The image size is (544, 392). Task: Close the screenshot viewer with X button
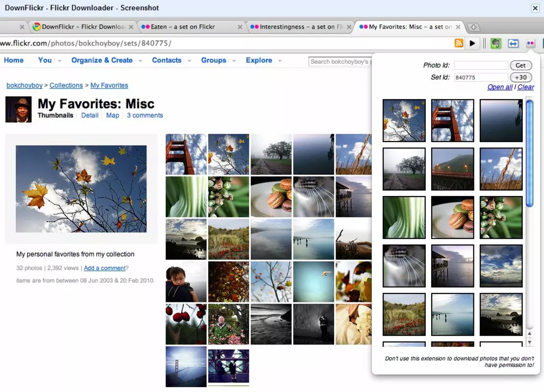535,8
